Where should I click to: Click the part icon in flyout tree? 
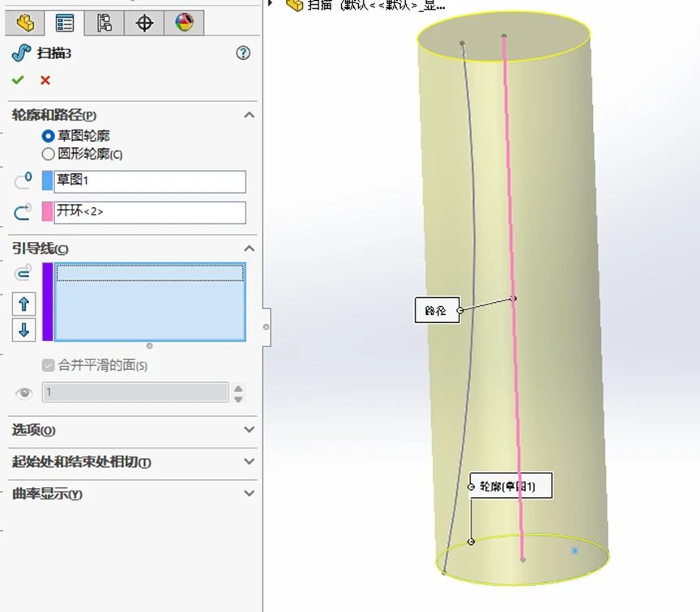(x=295, y=5)
